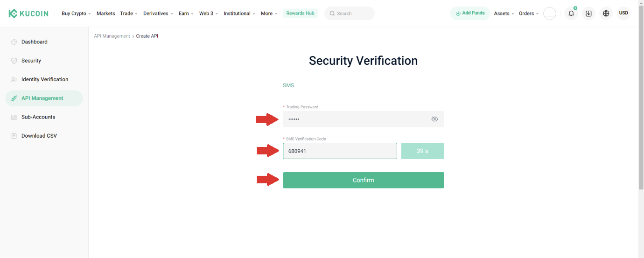This screenshot has height=258, width=644.
Task: Click the API Management breadcrumb link
Action: (112, 36)
